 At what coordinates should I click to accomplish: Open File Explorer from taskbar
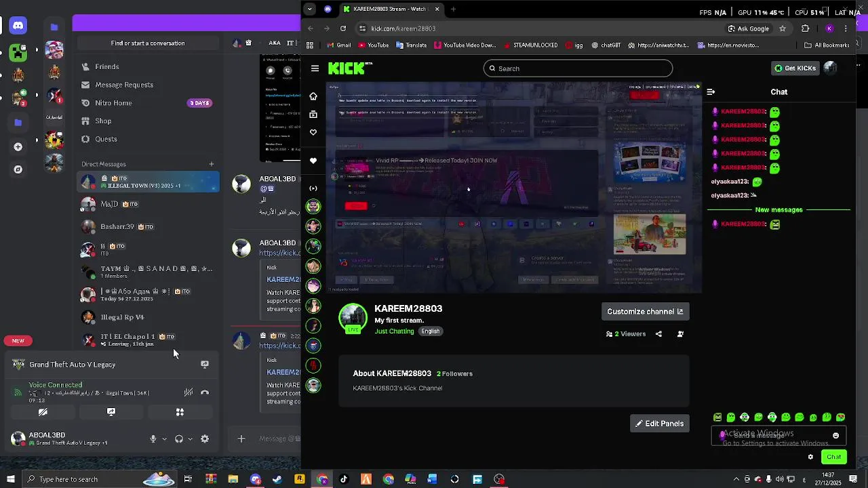(x=233, y=479)
